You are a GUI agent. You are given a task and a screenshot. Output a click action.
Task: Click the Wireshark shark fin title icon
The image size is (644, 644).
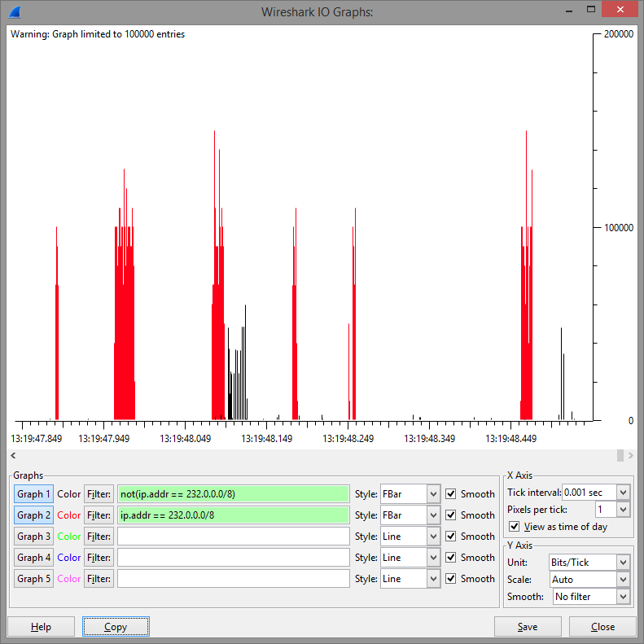click(15, 11)
